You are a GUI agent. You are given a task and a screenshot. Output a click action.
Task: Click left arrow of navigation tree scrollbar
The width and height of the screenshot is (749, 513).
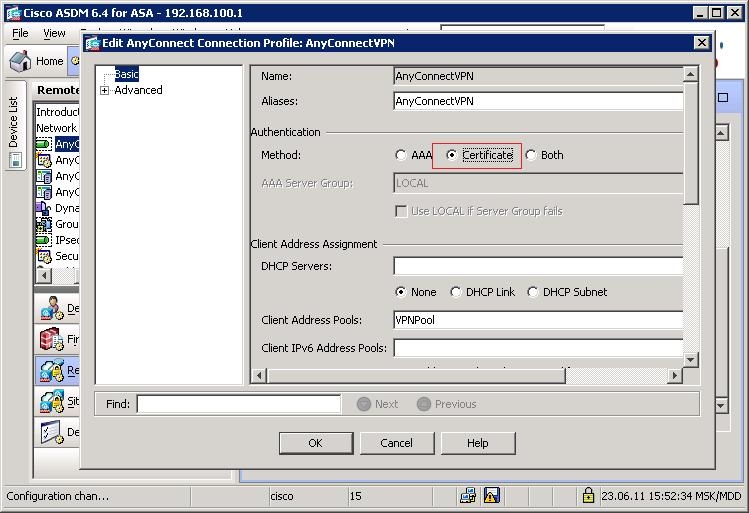(x=44, y=276)
